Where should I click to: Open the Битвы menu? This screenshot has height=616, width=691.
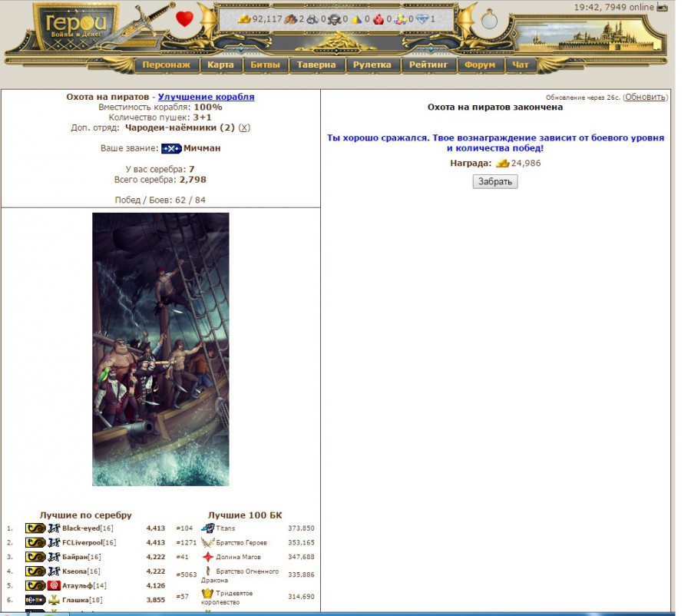click(x=265, y=65)
